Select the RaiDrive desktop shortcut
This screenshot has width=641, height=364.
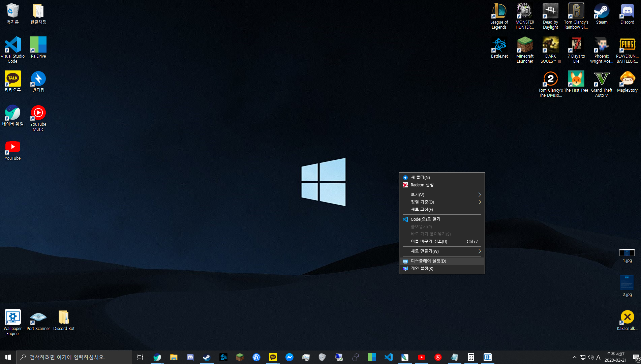click(38, 48)
